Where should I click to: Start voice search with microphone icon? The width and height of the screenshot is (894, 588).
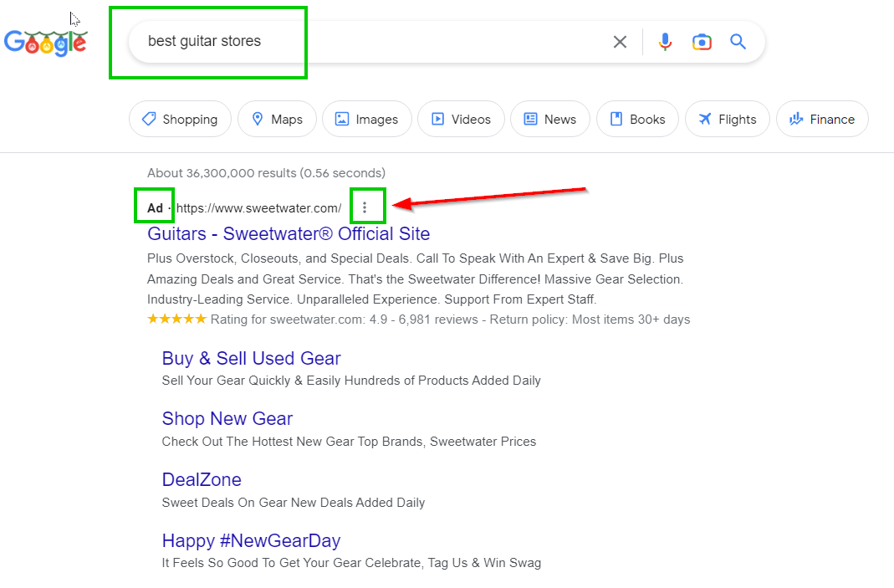665,42
